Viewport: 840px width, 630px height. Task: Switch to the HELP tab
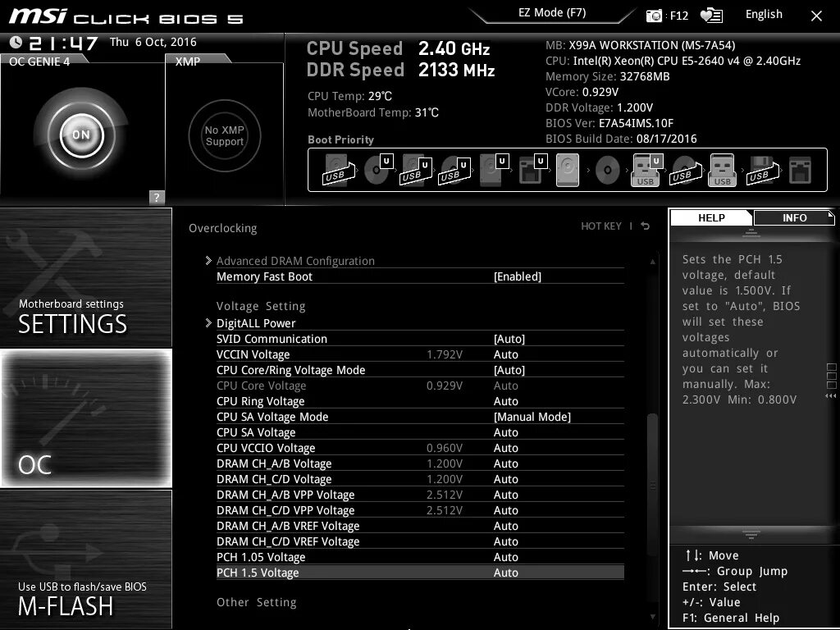coord(711,217)
